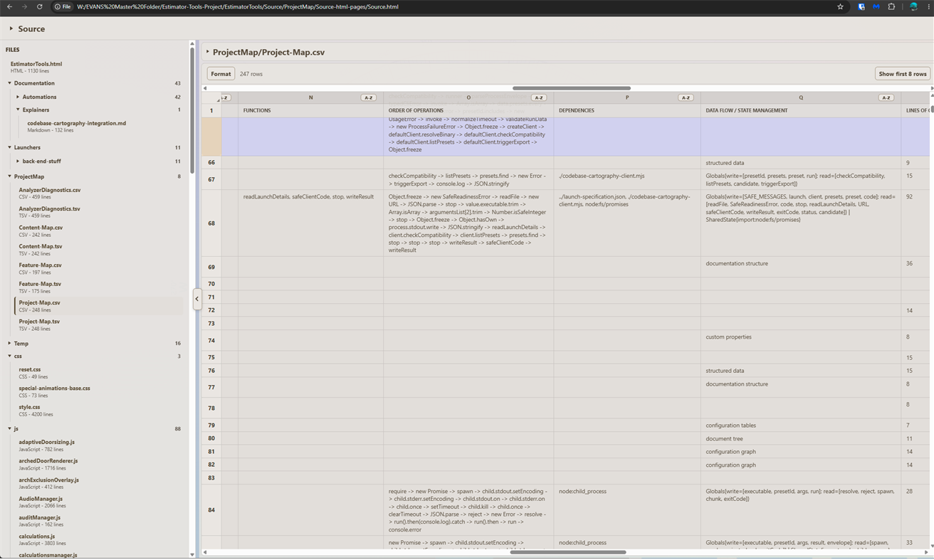The image size is (934, 560).
Task: Click the browser address bar URL
Action: 238,6
